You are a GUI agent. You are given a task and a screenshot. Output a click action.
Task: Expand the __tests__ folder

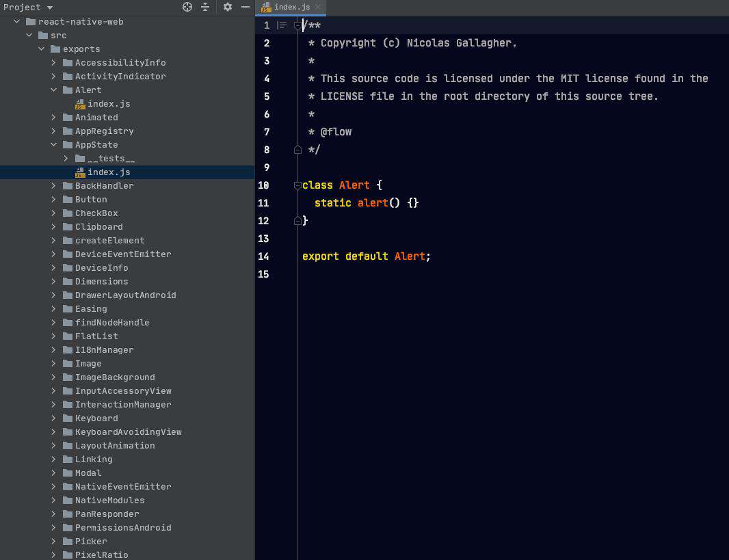click(66, 159)
